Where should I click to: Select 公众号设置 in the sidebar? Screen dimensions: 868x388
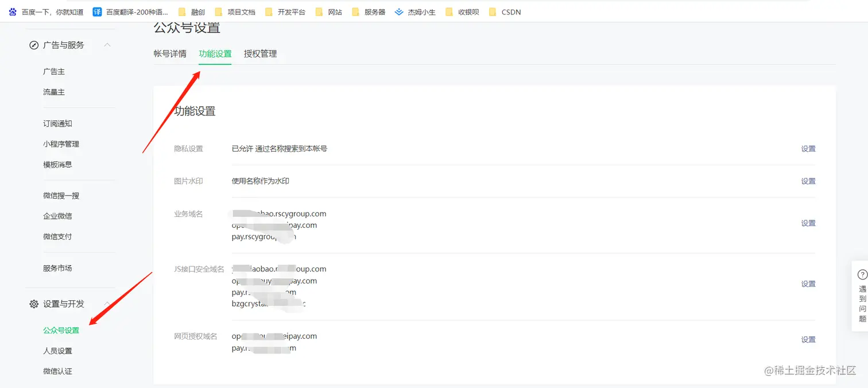tap(61, 331)
